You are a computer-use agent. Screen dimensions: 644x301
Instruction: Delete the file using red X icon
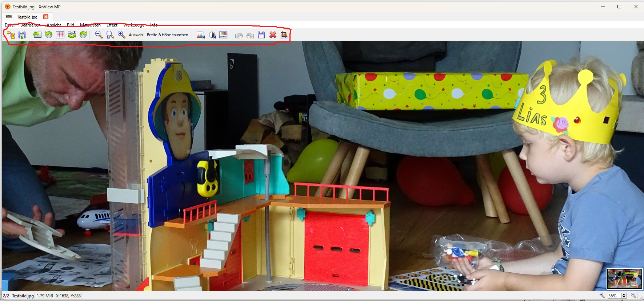[273, 35]
